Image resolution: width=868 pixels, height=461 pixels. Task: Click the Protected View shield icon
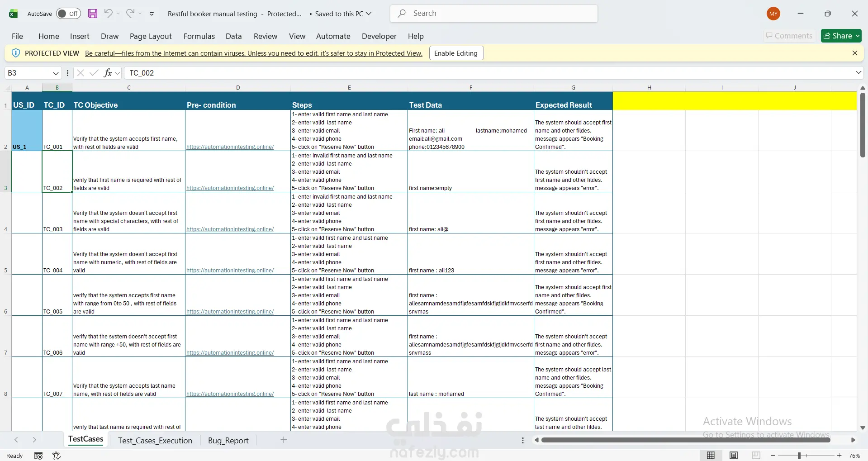point(16,53)
